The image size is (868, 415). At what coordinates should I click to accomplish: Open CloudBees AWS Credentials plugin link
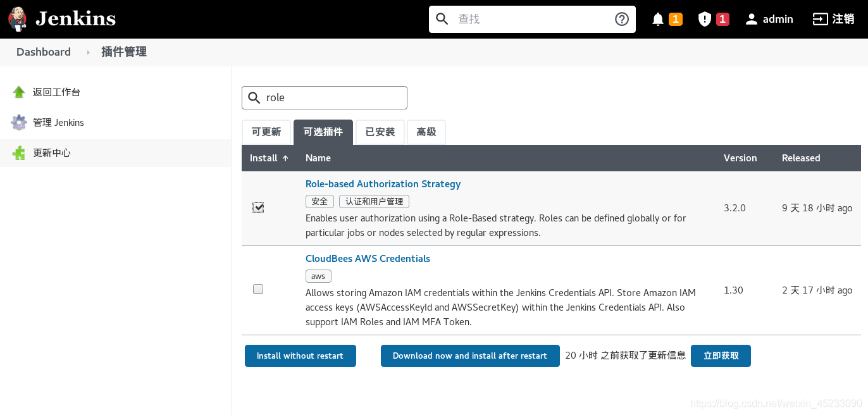coord(368,259)
